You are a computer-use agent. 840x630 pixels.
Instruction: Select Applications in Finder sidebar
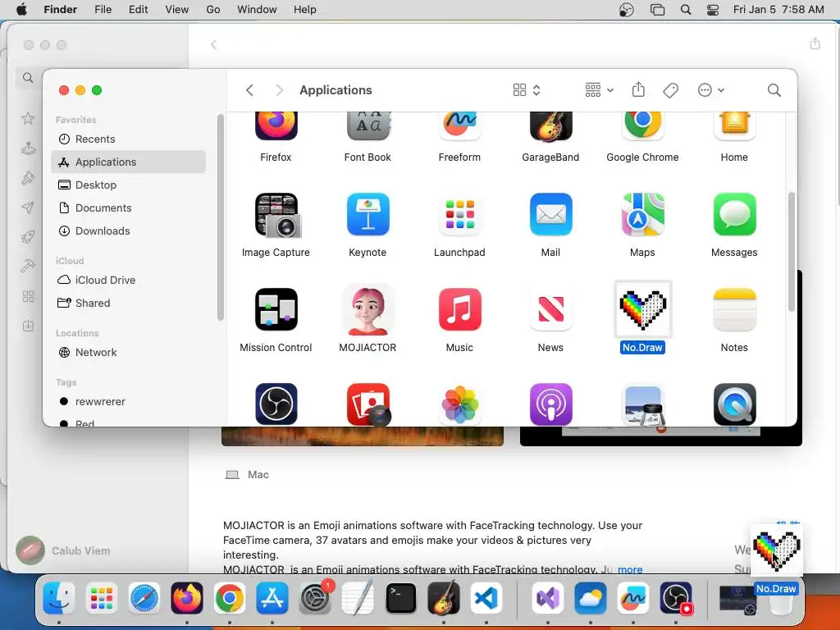point(129,162)
